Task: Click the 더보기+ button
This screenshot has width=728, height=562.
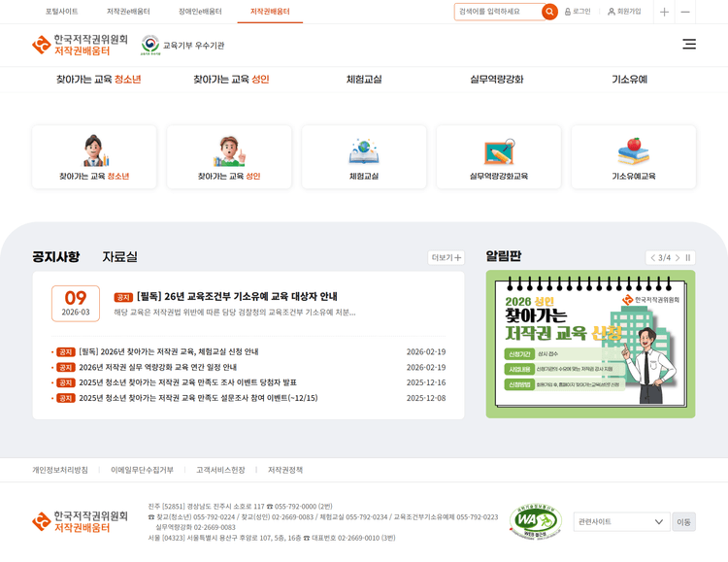Action: (x=447, y=257)
